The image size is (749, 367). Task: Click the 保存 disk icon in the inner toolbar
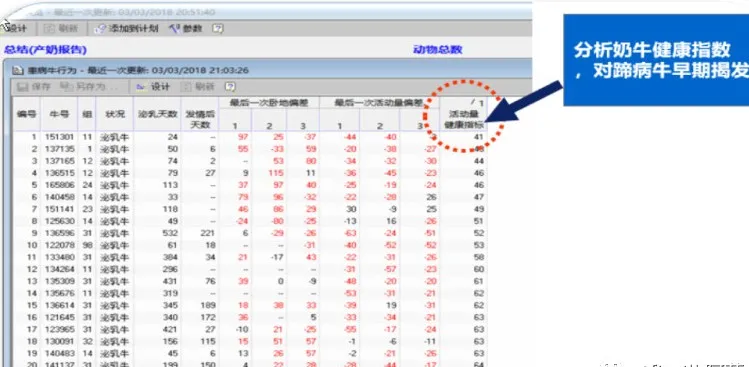[22, 87]
